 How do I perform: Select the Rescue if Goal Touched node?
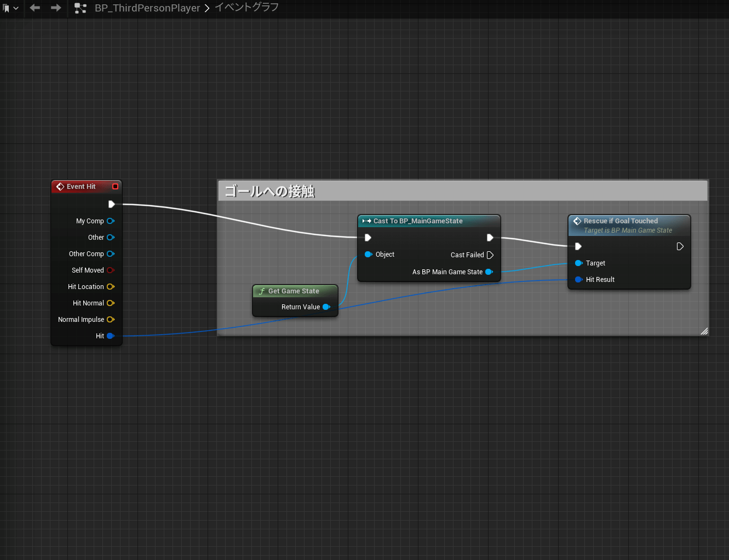point(621,221)
